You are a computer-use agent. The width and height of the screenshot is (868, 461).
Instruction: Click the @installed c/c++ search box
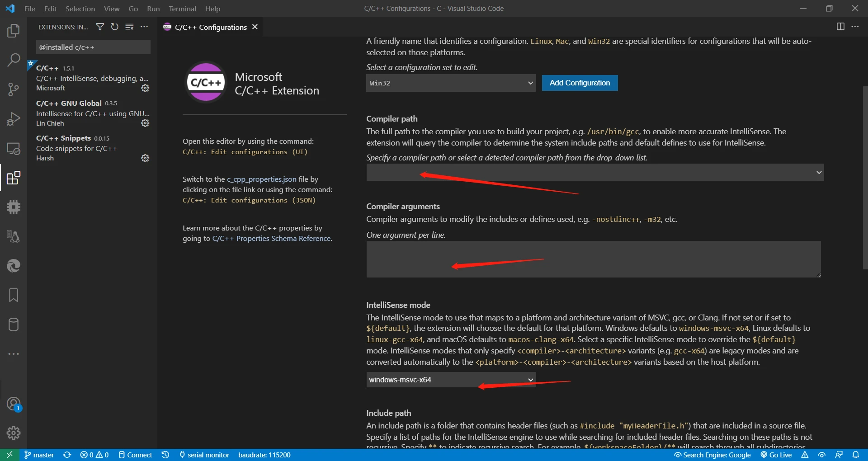click(93, 47)
